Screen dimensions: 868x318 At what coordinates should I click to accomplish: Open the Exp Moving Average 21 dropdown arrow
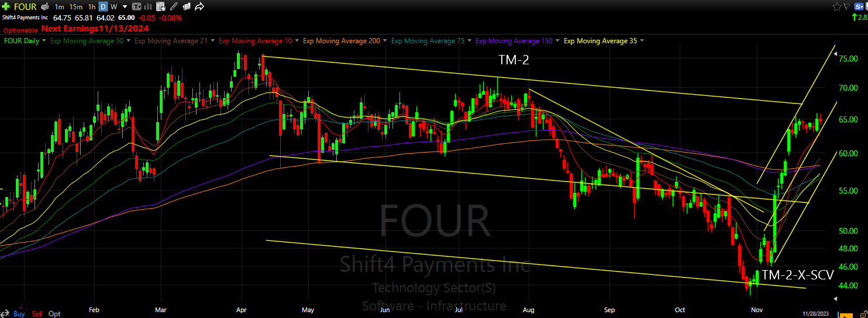pyautogui.click(x=212, y=40)
